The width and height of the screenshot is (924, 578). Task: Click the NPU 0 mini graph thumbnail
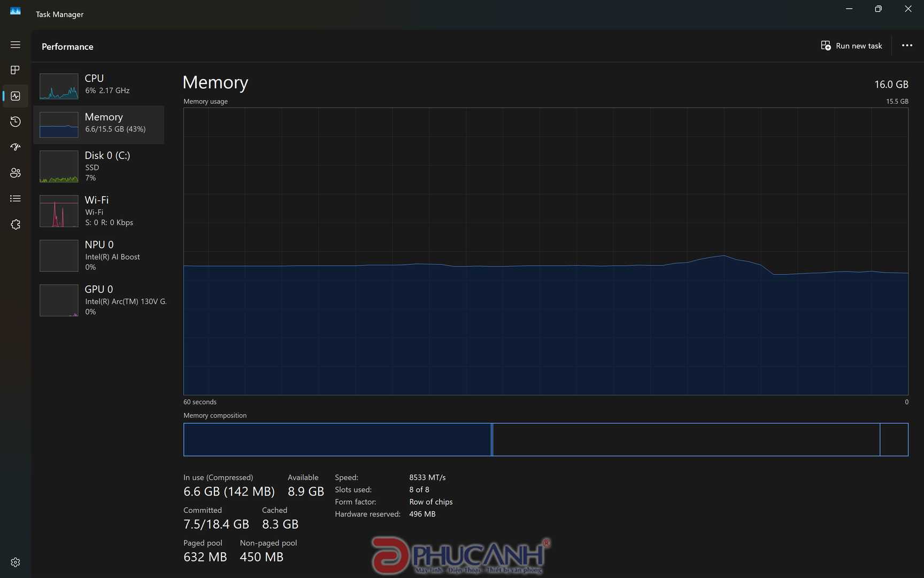click(59, 256)
